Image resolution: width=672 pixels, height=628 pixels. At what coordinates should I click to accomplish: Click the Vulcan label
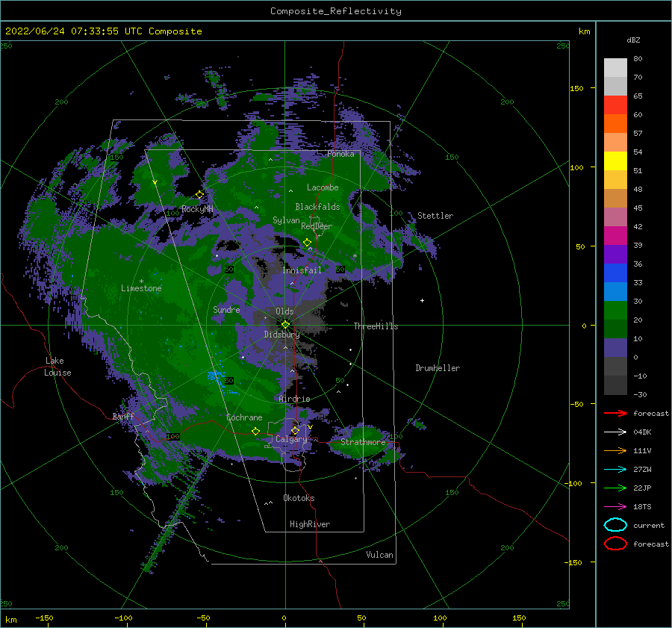[379, 555]
